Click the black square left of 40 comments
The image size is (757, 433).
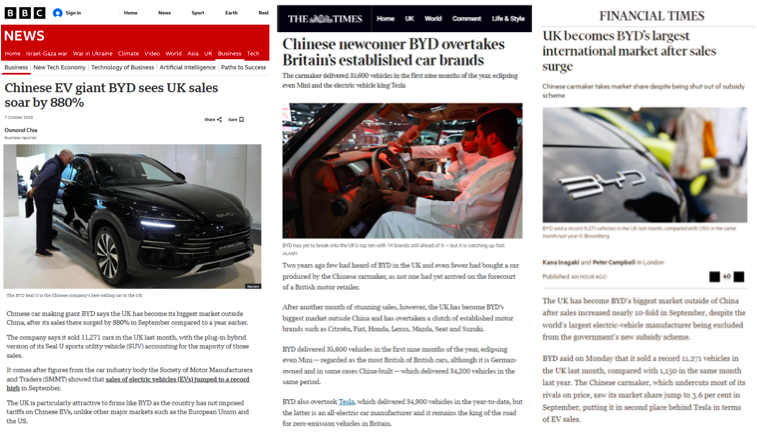714,277
